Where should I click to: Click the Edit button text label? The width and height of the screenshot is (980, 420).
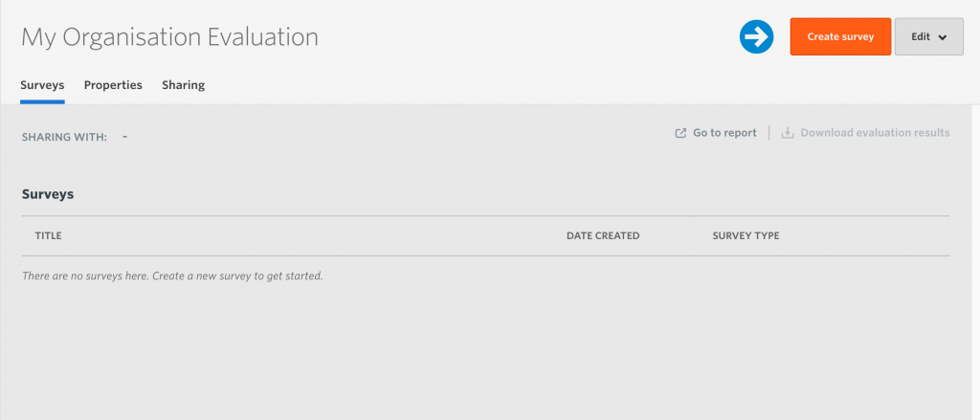pos(920,37)
